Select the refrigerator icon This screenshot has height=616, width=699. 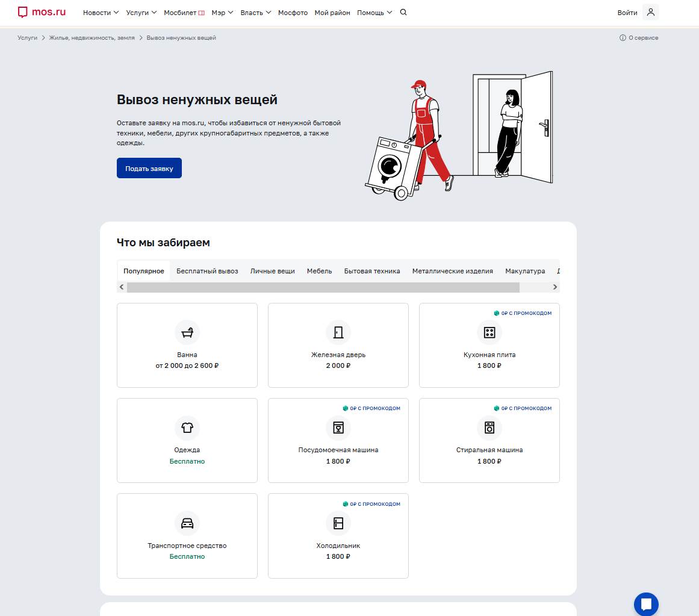click(x=338, y=523)
